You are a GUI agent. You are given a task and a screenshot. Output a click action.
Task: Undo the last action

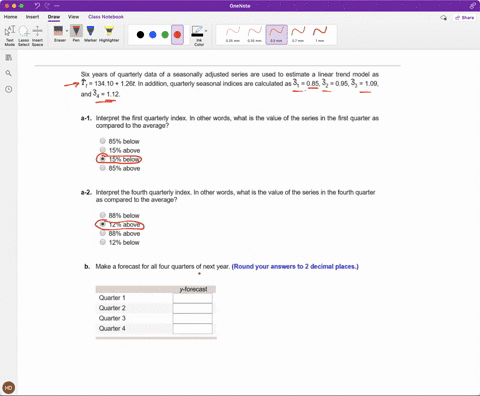[37, 6]
